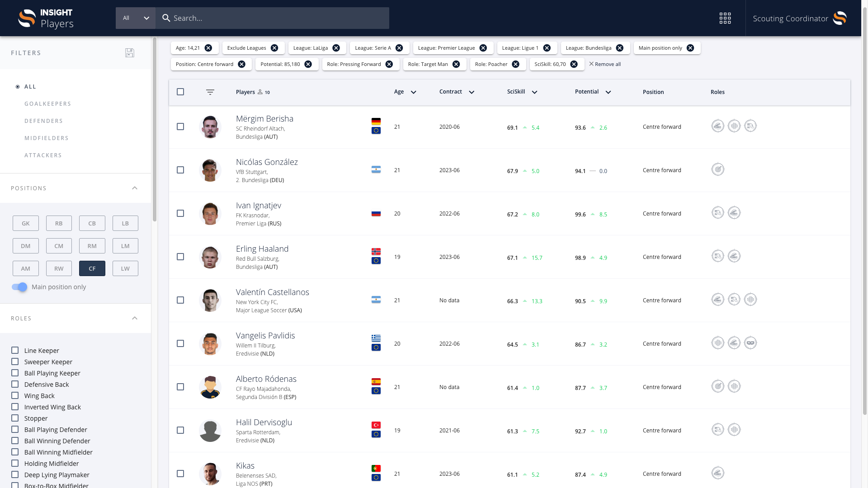
Task: Click Vangelis Pavlidis's third role icon
Action: click(x=750, y=343)
